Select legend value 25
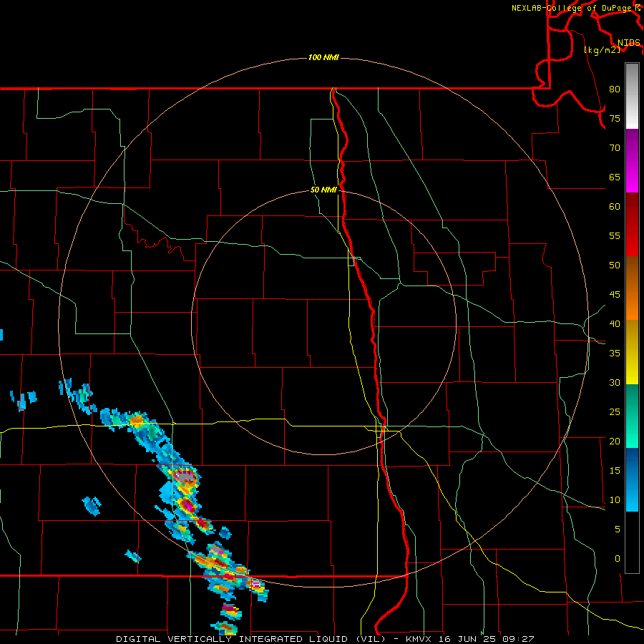644x644 pixels. tap(615, 412)
